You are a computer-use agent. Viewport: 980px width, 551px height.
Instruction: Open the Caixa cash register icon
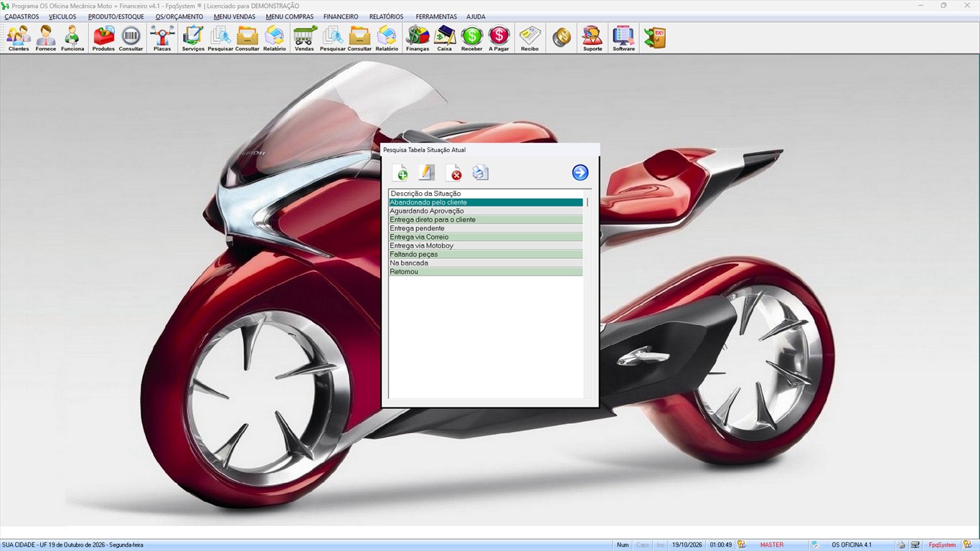point(445,38)
